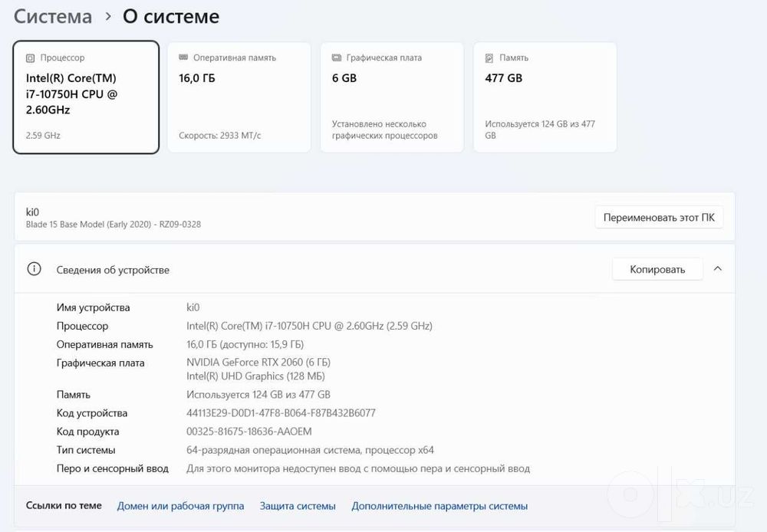This screenshot has height=532, width=767.
Task: Click the graphics card icon
Action: (337, 57)
